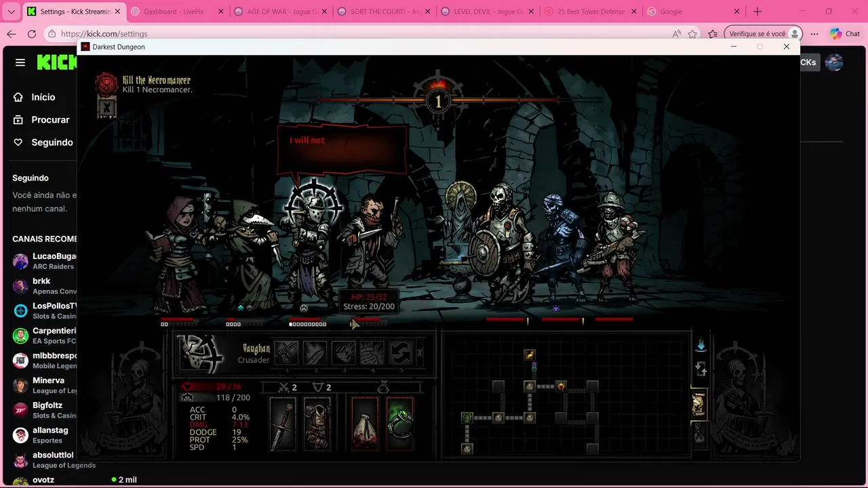Open Minerva recommended channel
This screenshot has width=868, height=488.
coord(45,385)
